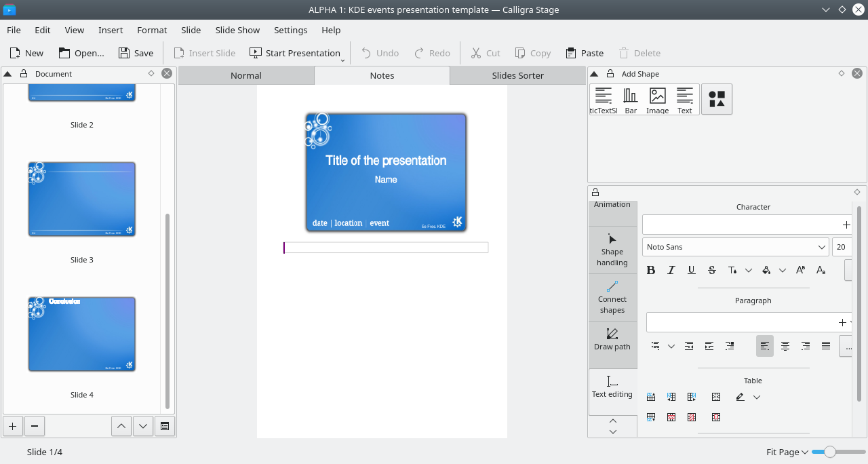Select the Text shape icon in Add Shape

click(x=685, y=100)
